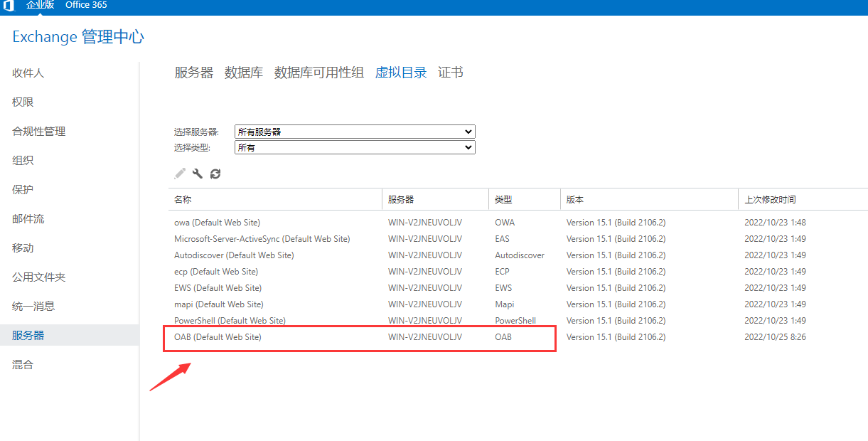Select the owa (Default Web Site) row
868x441 pixels.
518,223
